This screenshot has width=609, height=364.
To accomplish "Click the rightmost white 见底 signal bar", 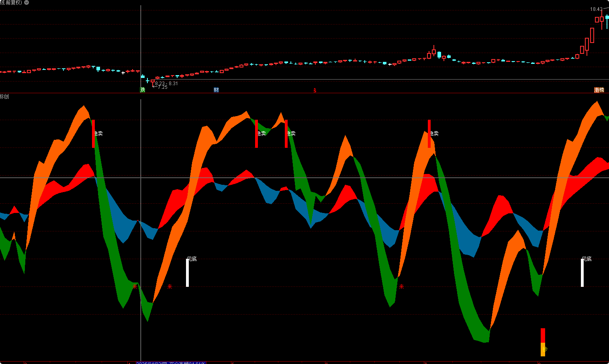I will pos(582,272).
